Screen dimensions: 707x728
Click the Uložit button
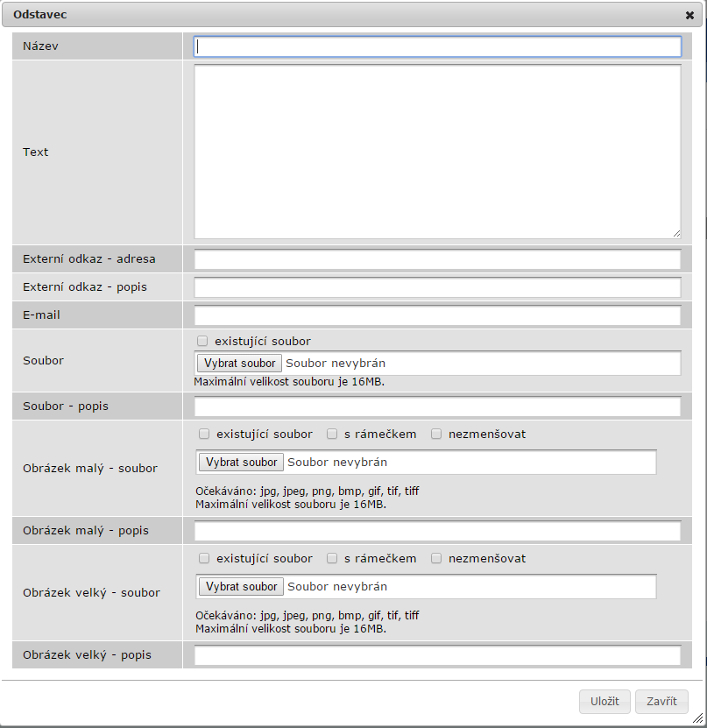pyautogui.click(x=604, y=702)
